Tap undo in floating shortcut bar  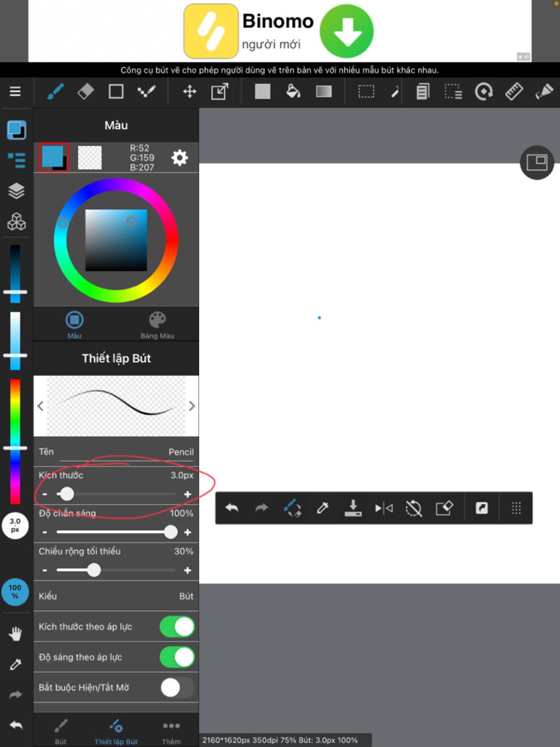(232, 508)
